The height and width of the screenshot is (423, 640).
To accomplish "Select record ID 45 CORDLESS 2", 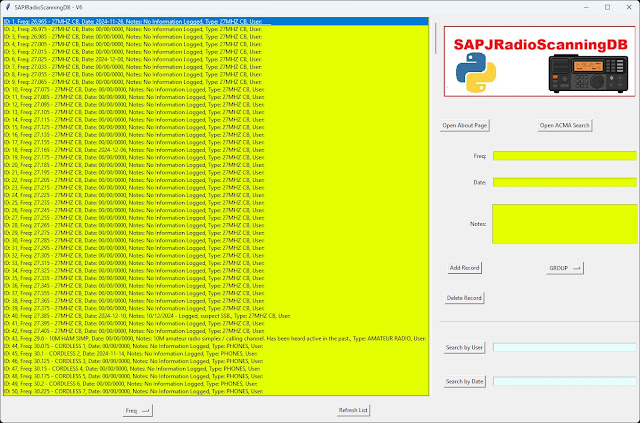I will tap(216, 354).
